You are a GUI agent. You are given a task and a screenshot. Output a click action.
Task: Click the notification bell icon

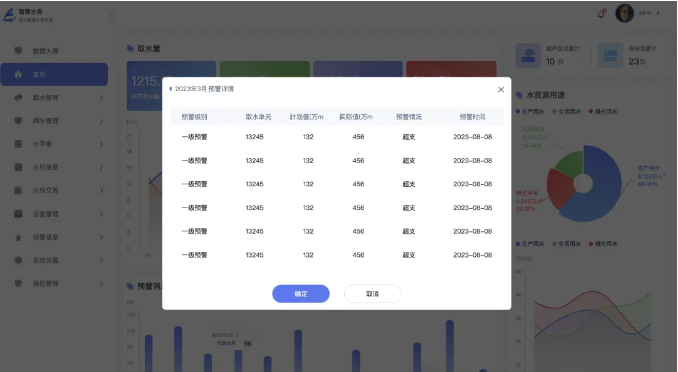click(601, 14)
